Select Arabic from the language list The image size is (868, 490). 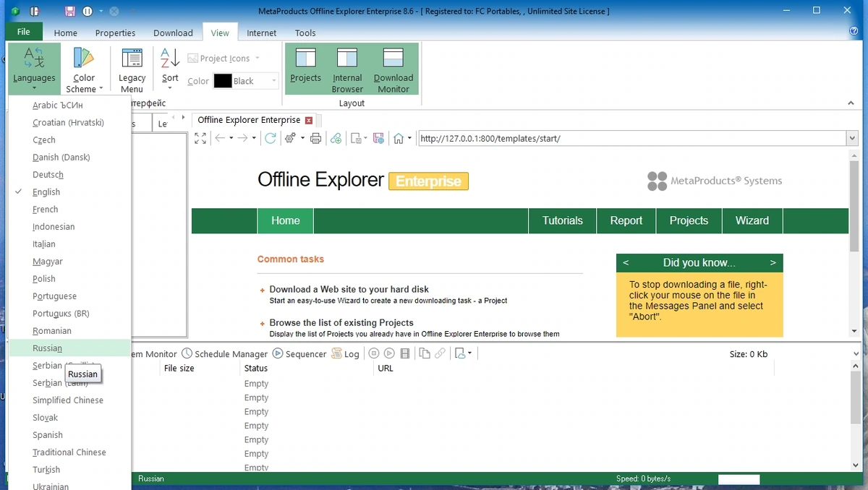pyautogui.click(x=69, y=106)
